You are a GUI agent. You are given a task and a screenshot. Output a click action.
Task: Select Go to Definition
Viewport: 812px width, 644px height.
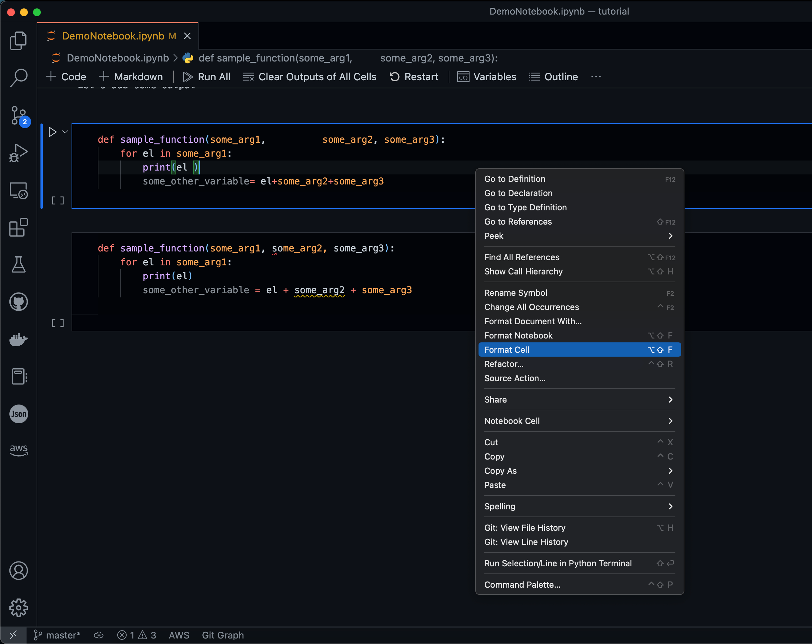pos(580,179)
